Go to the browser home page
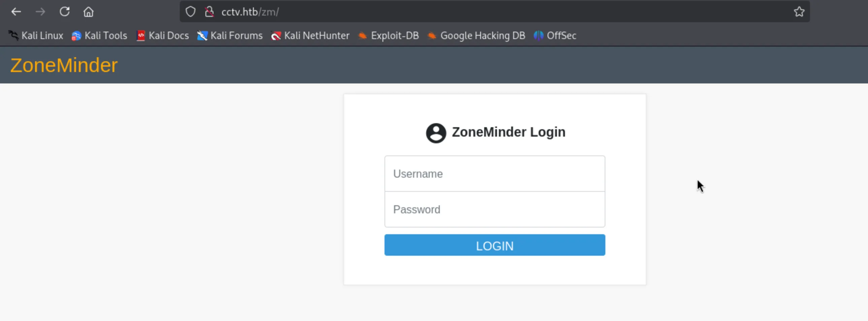 88,12
